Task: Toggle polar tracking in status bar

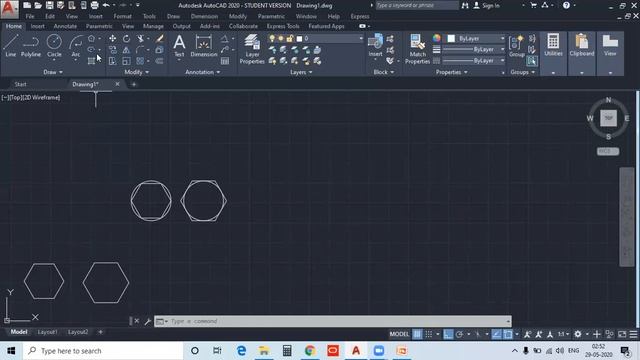Action: pyautogui.click(x=459, y=334)
